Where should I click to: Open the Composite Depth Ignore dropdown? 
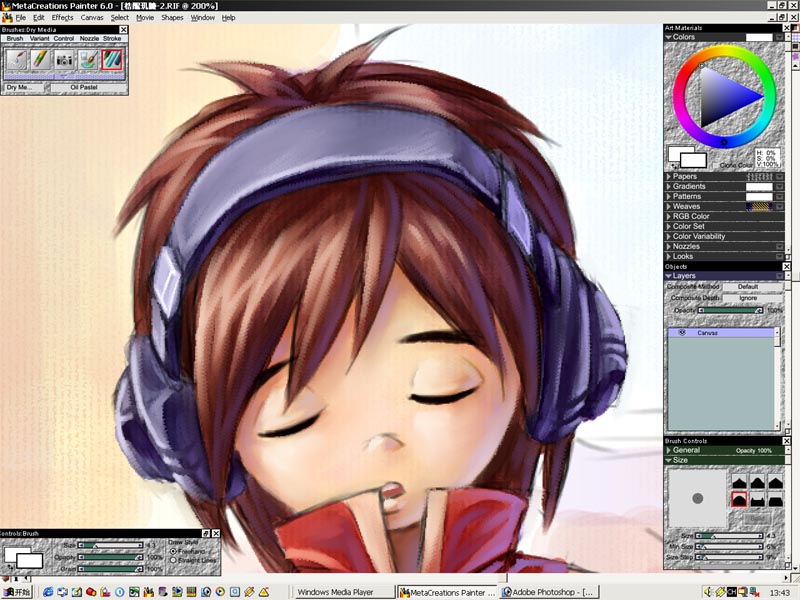pyautogui.click(x=753, y=298)
